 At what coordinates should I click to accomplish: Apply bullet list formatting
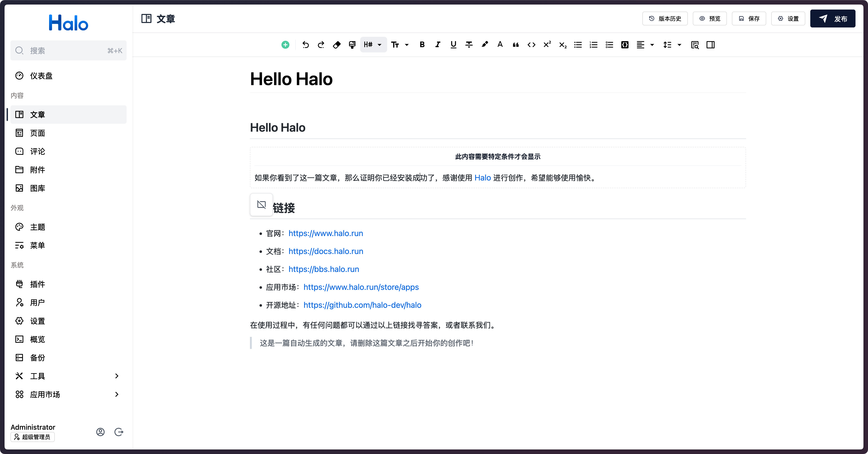point(578,45)
